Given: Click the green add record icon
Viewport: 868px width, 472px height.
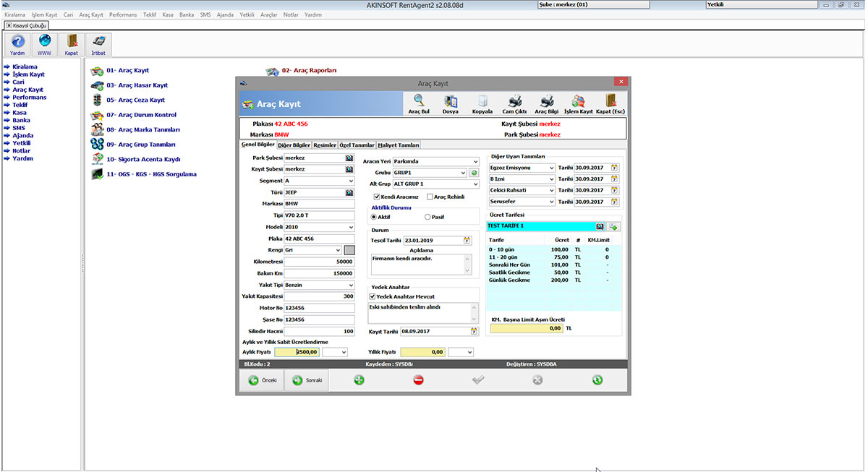Looking at the screenshot, I should click(359, 380).
